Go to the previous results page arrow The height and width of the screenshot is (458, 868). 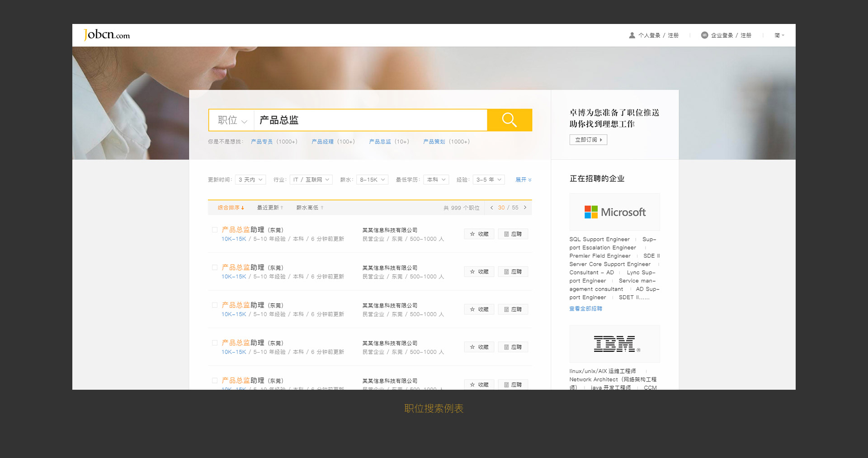tap(491, 208)
